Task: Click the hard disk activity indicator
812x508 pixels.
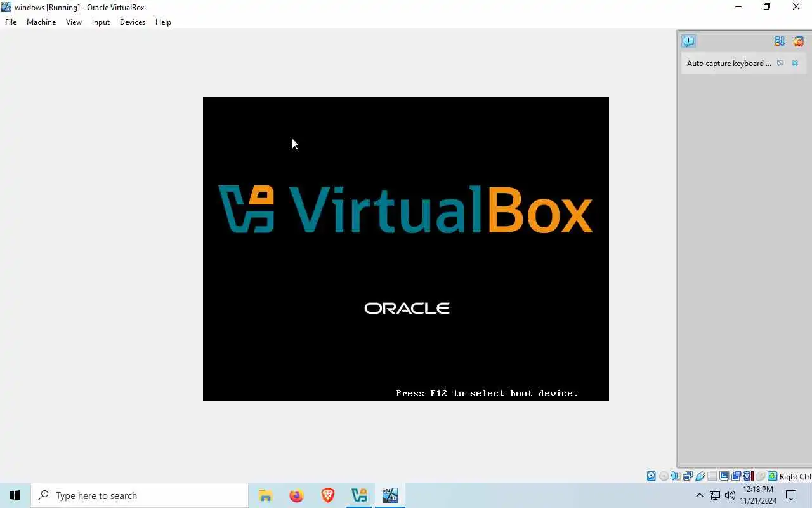Action: [x=651, y=476]
